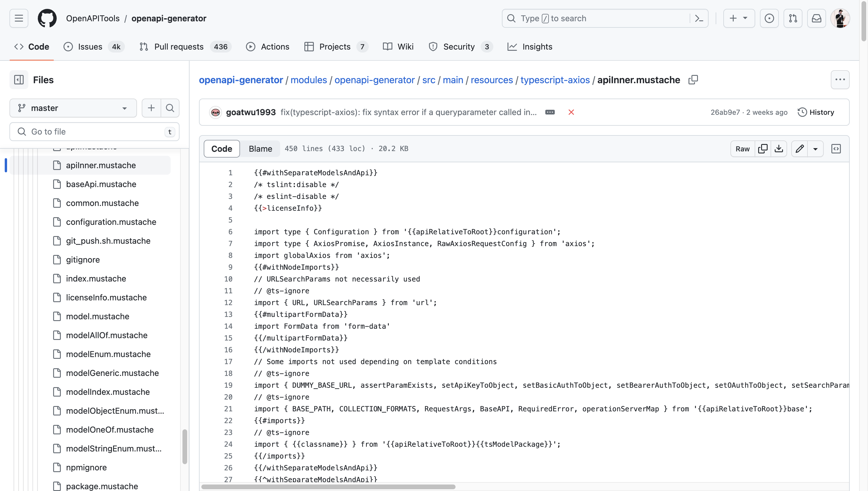The height and width of the screenshot is (491, 868).
Task: Open more edit options dropdown arrow
Action: point(815,149)
